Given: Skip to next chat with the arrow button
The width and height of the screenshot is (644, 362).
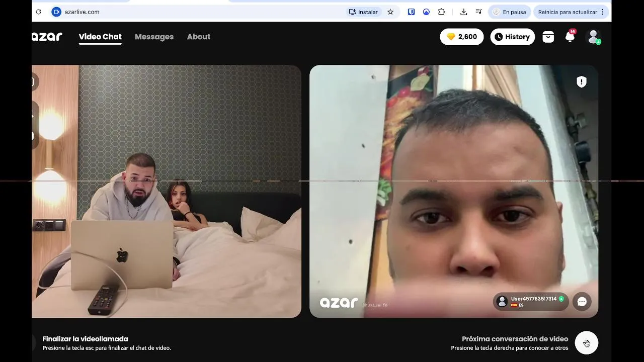Looking at the screenshot, I should coord(586,343).
